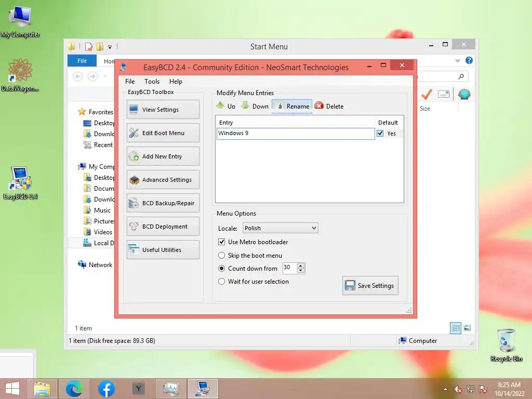
Task: Click Save Settings button
Action: pyautogui.click(x=370, y=285)
